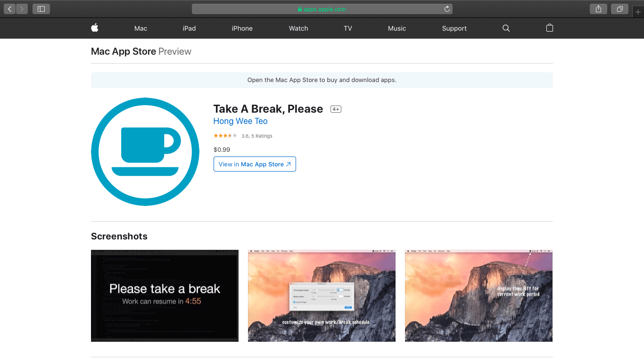The height and width of the screenshot is (362, 644).
Task: Click the 'Open the Mac App Store' banner text
Action: click(x=322, y=80)
